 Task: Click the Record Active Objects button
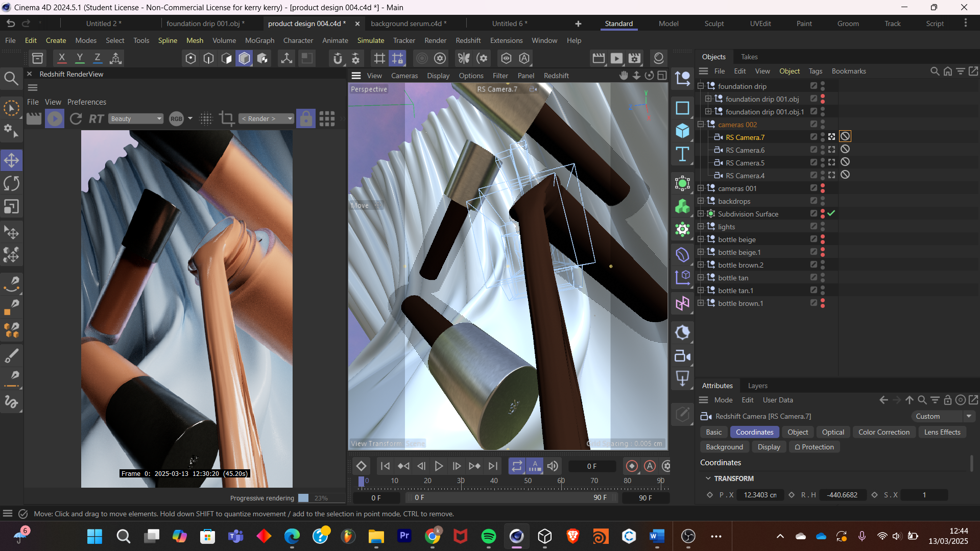click(632, 466)
